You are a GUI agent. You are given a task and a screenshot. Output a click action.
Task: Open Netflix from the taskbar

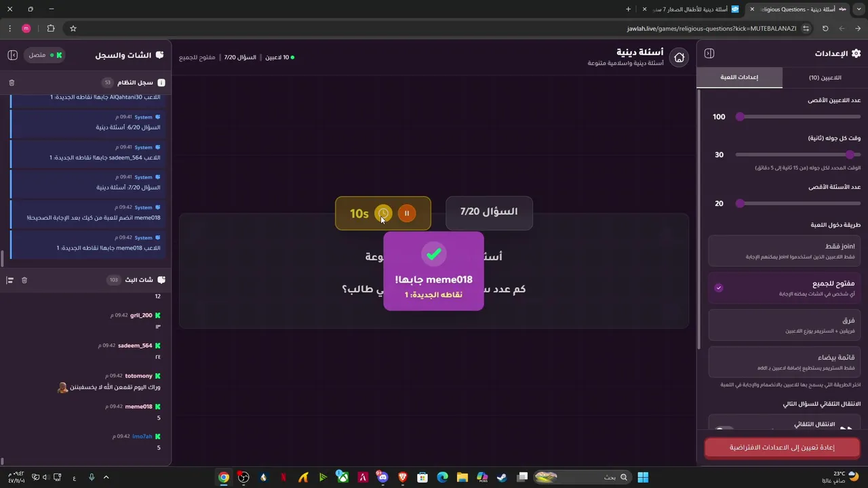(x=283, y=477)
